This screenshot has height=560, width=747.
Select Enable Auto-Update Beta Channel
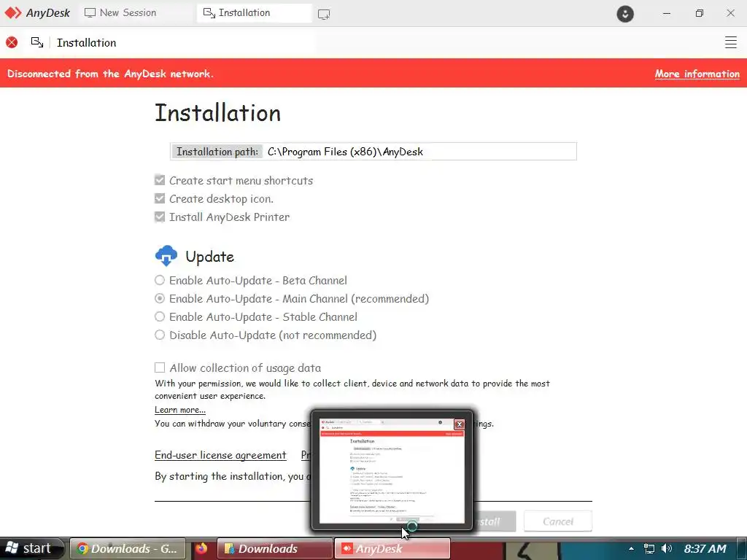click(160, 280)
